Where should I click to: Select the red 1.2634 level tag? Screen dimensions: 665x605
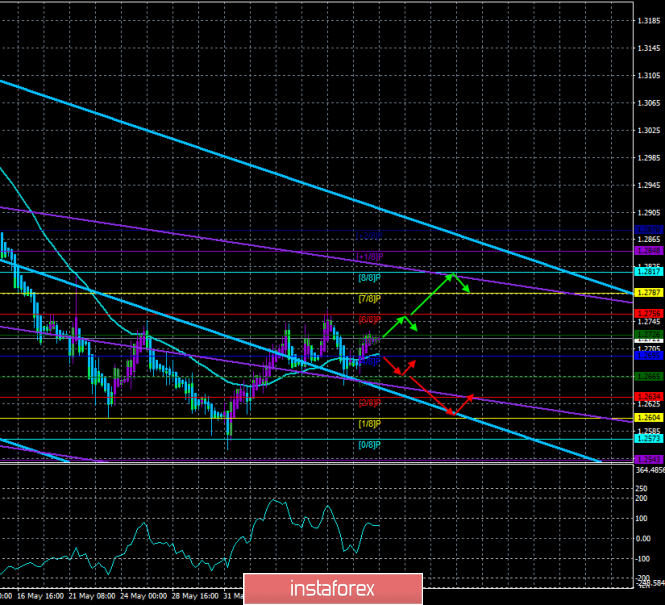[648, 397]
